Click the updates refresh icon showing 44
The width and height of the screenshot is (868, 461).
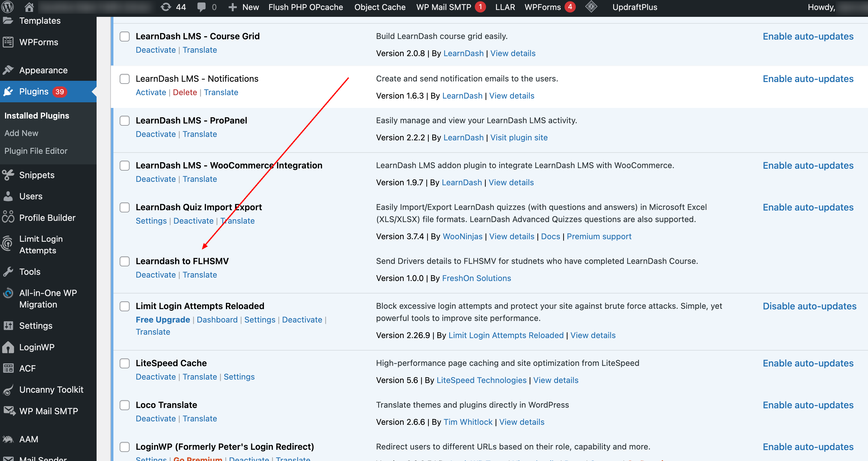[x=165, y=7]
